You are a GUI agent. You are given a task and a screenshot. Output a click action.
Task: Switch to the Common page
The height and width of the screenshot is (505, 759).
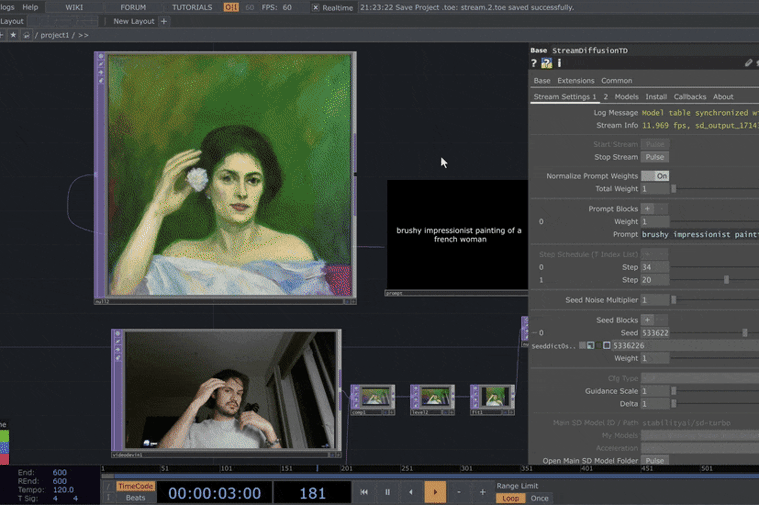coord(617,81)
